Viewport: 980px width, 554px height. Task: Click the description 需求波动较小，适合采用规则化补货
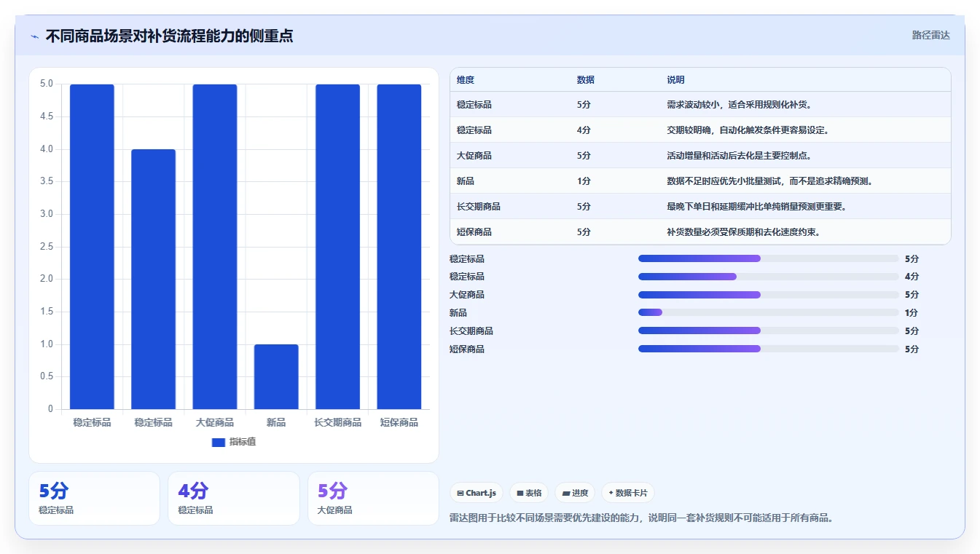[x=739, y=105]
